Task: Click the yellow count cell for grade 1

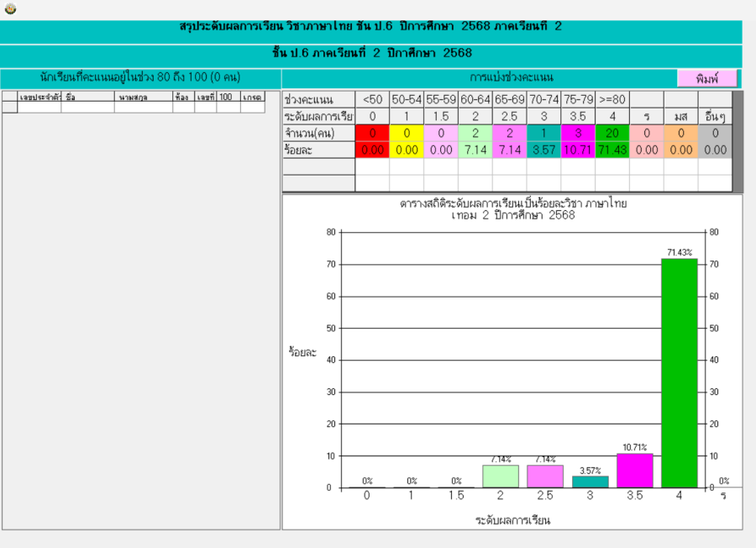Action: [x=407, y=133]
